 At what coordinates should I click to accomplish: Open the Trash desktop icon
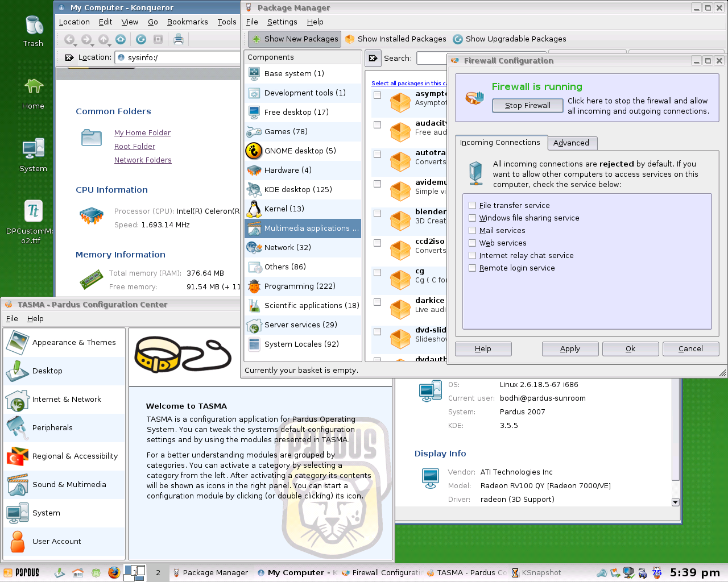(33, 31)
